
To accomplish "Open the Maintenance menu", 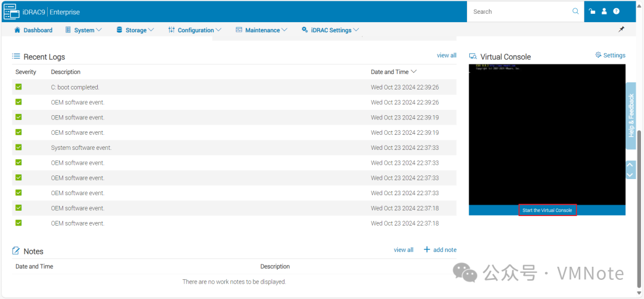I will [262, 30].
